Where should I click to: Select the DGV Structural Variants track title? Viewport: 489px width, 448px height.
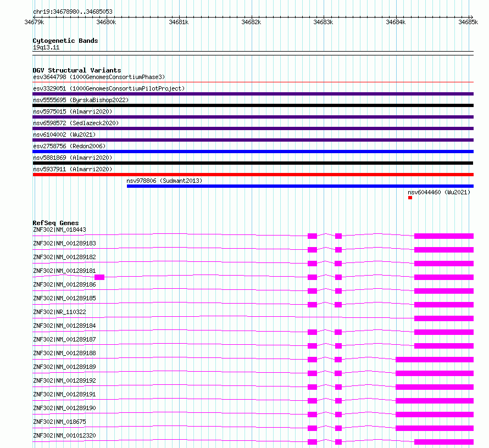pyautogui.click(x=77, y=70)
